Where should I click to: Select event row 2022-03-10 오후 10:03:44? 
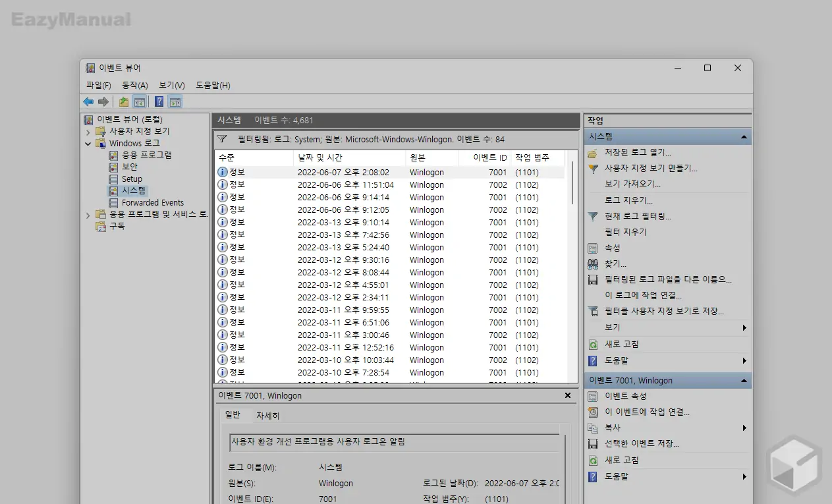click(389, 360)
